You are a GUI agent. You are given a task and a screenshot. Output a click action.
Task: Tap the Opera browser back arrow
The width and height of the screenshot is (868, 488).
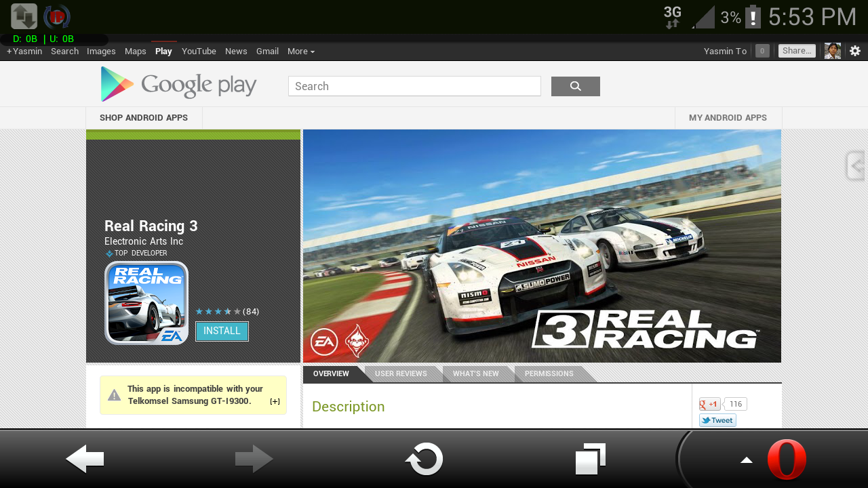point(85,460)
